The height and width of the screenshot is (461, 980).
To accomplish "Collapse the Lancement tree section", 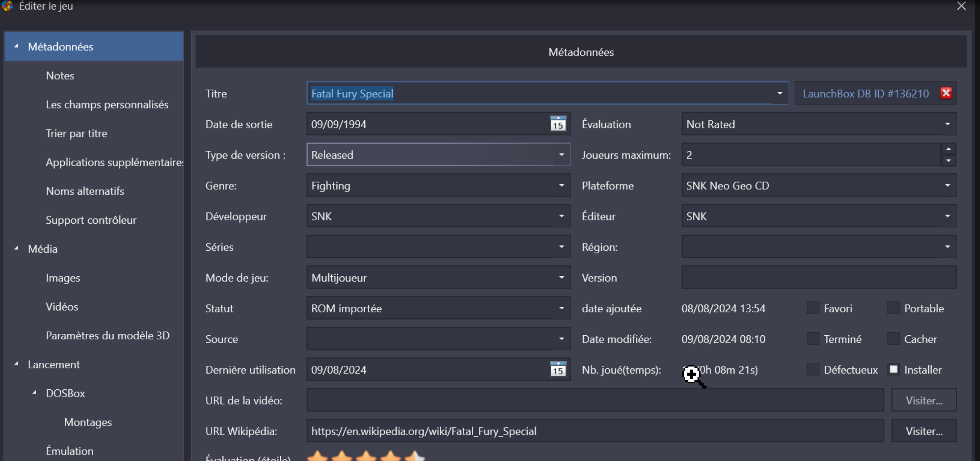I will click(16, 364).
